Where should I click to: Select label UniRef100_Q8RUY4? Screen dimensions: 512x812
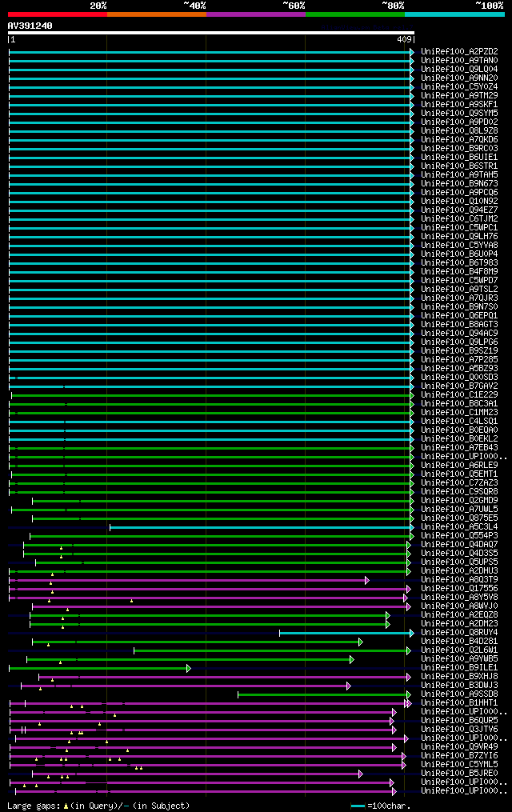459,633
